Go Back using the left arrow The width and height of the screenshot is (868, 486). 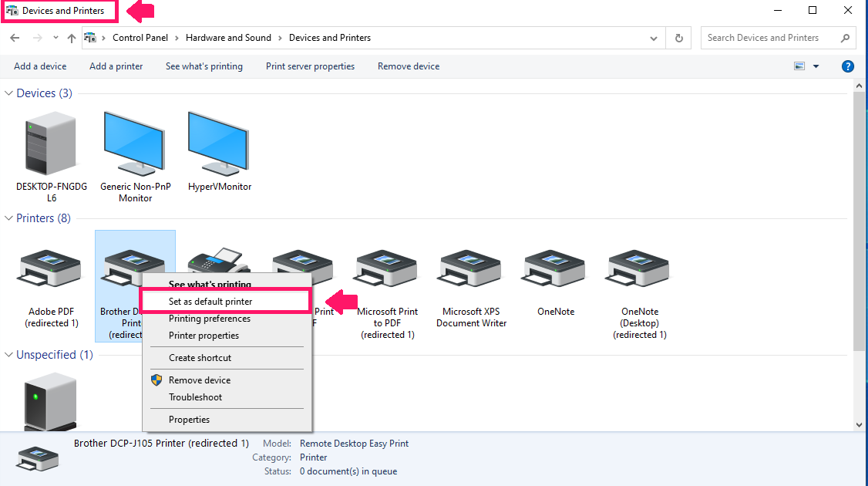pyautogui.click(x=15, y=38)
